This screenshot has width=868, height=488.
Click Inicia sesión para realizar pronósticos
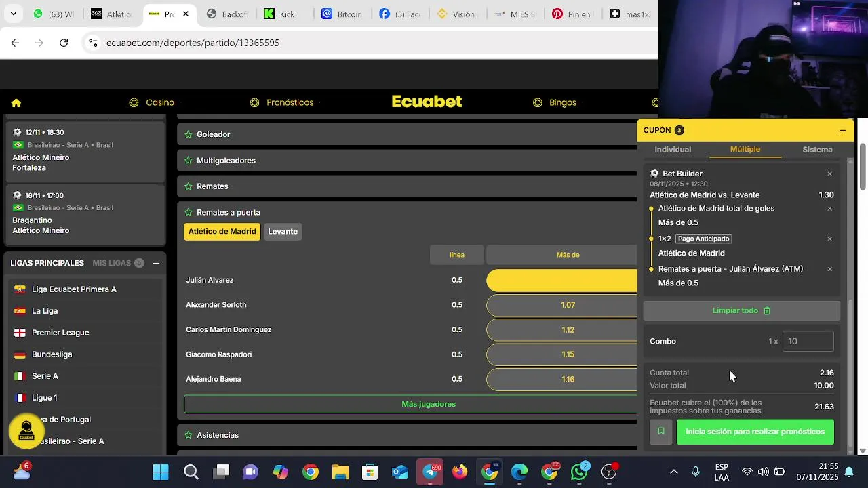point(755,432)
